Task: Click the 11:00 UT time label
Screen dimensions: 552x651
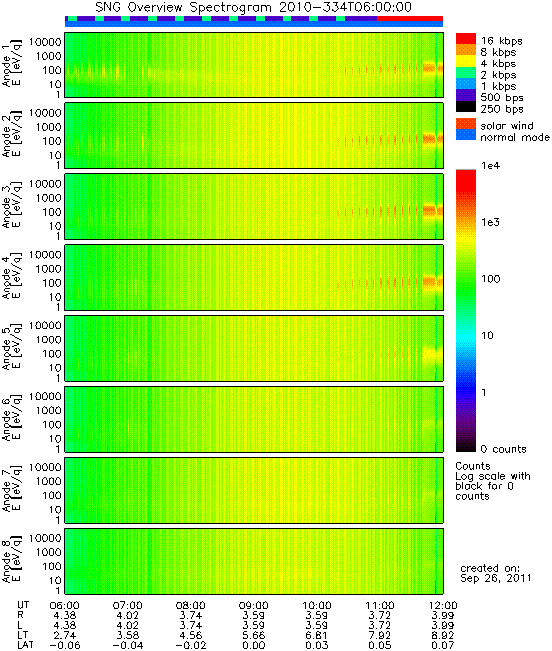Action: pyautogui.click(x=380, y=605)
